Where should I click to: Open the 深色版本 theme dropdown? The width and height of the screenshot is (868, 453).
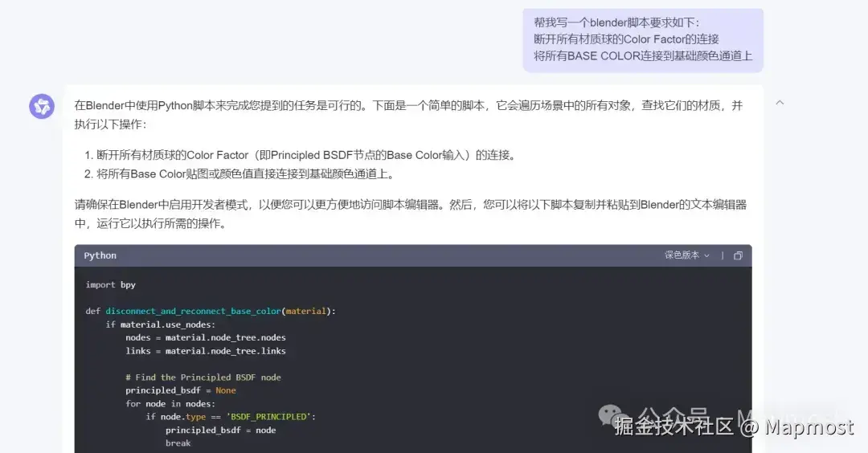[687, 255]
